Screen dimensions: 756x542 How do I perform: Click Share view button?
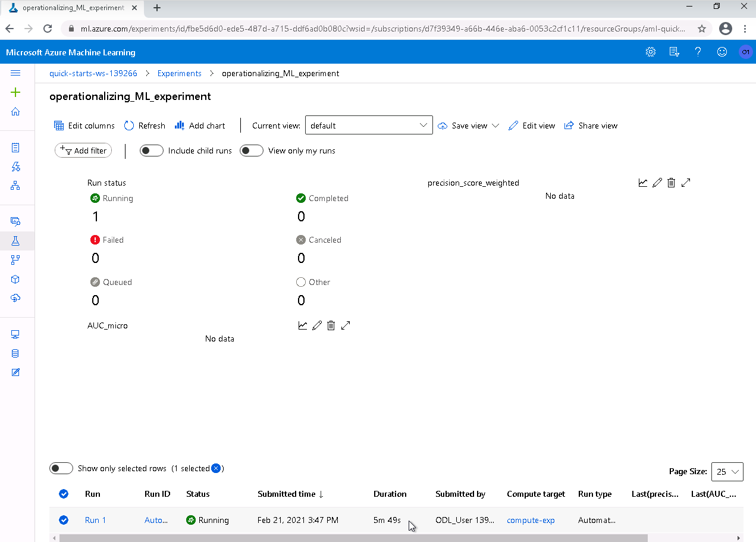591,126
